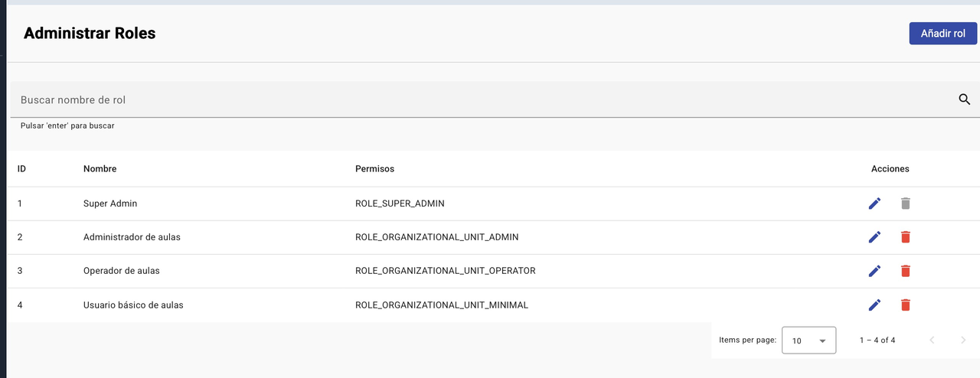
Task: Edit the Super Admin role
Action: click(874, 204)
